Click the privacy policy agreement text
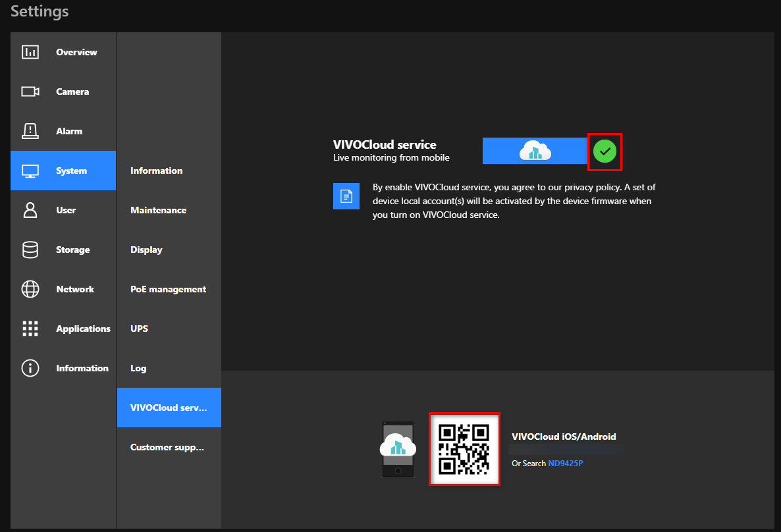This screenshot has height=532, width=781. point(514,201)
